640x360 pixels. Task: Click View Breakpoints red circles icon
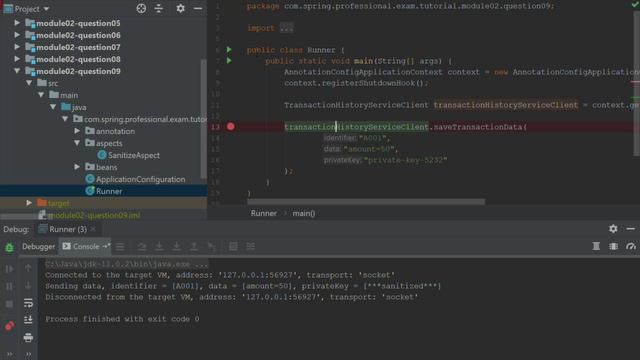click(9, 326)
